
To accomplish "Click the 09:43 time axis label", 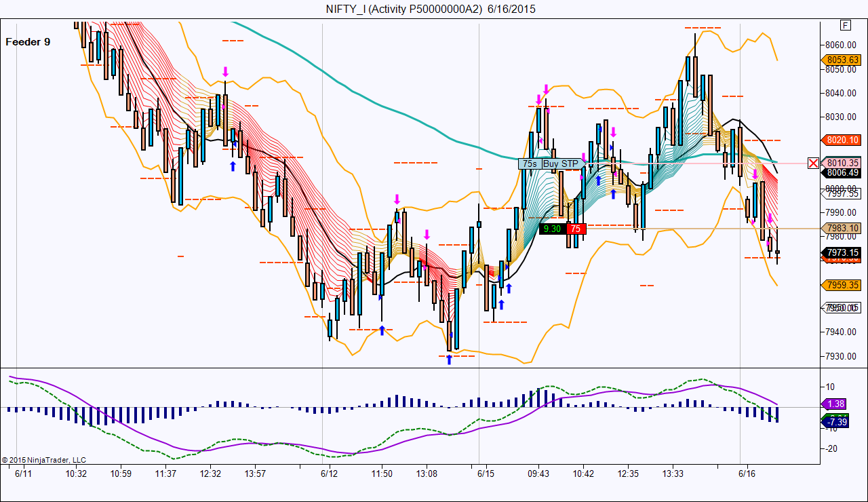I will point(538,474).
